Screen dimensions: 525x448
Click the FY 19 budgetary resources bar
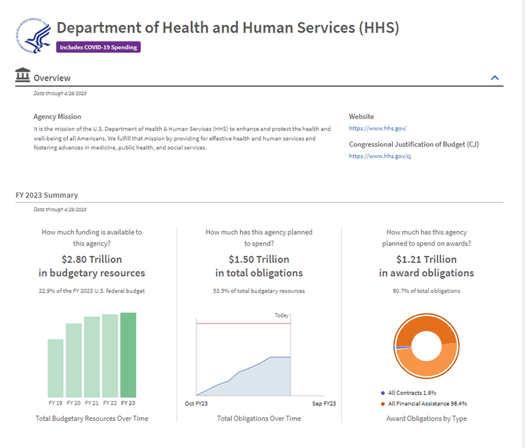pyautogui.click(x=56, y=368)
